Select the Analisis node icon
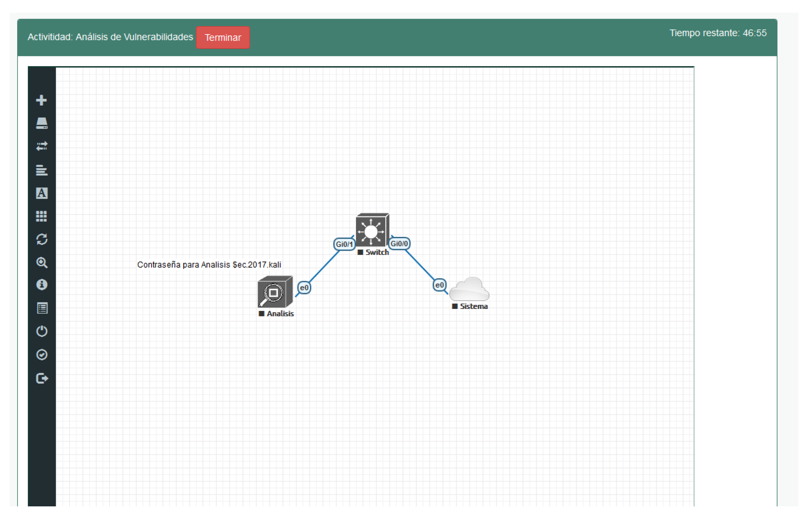The height and width of the screenshot is (518, 812). [x=275, y=292]
